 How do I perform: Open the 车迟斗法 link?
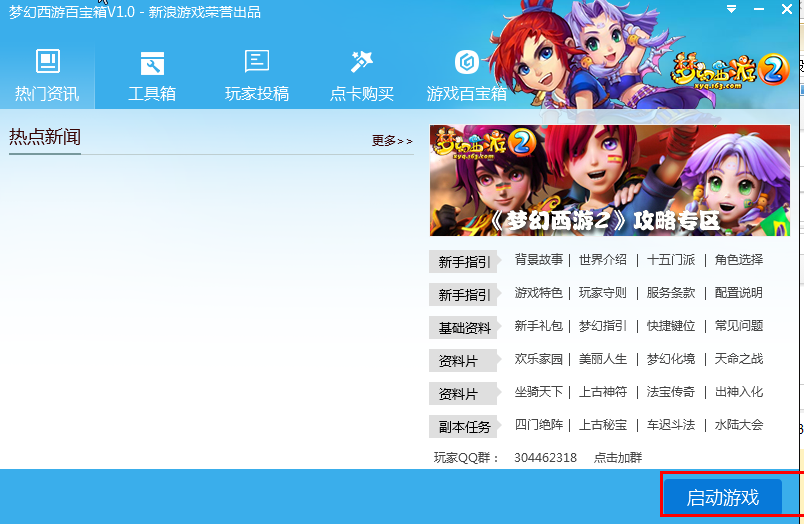pos(671,425)
